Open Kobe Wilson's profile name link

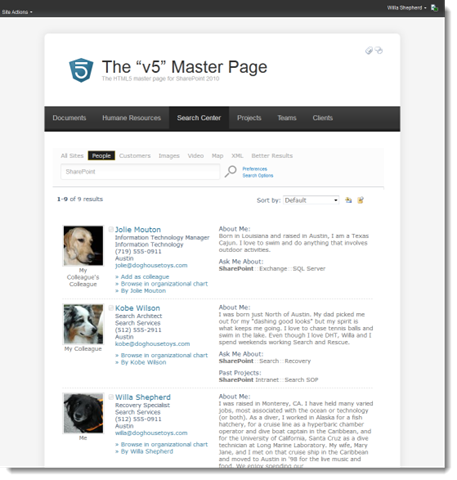click(138, 308)
